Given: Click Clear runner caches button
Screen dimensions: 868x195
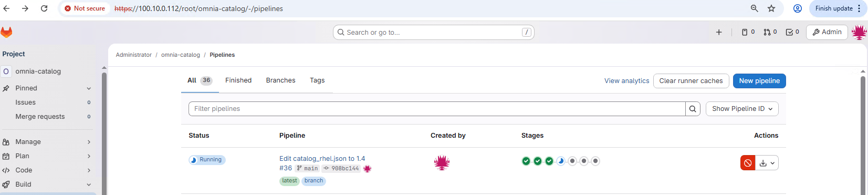Looking at the screenshot, I should [691, 81].
